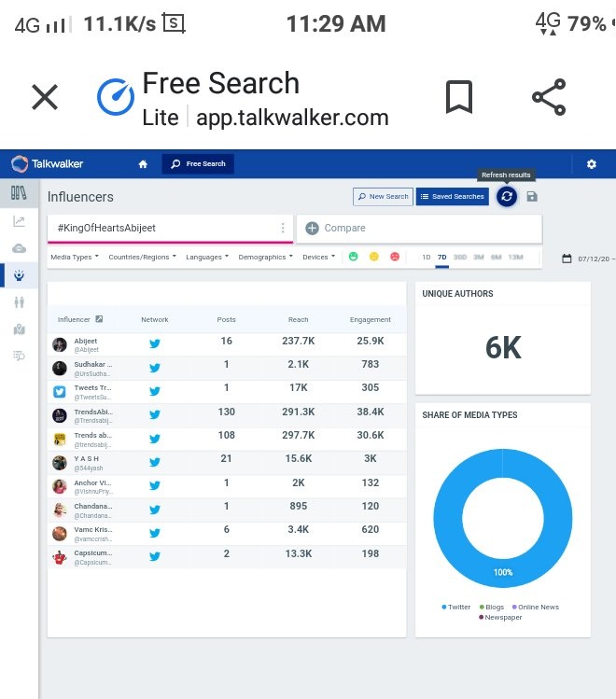
Task: Click the #KingOfHeartsAbijeet search field
Action: click(x=170, y=229)
